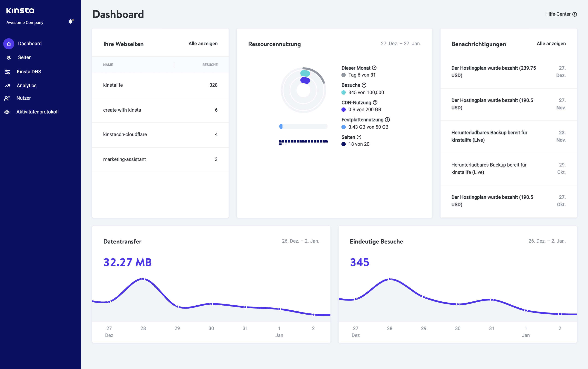Viewport: 588px width, 369px height.
Task: Select the create with kinsta site
Action: point(122,110)
